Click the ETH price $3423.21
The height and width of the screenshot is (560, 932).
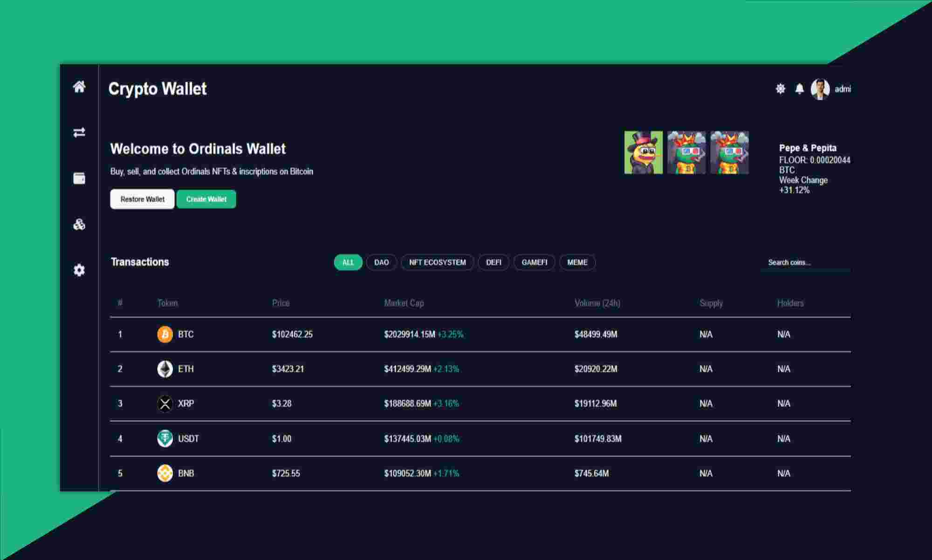pos(288,369)
